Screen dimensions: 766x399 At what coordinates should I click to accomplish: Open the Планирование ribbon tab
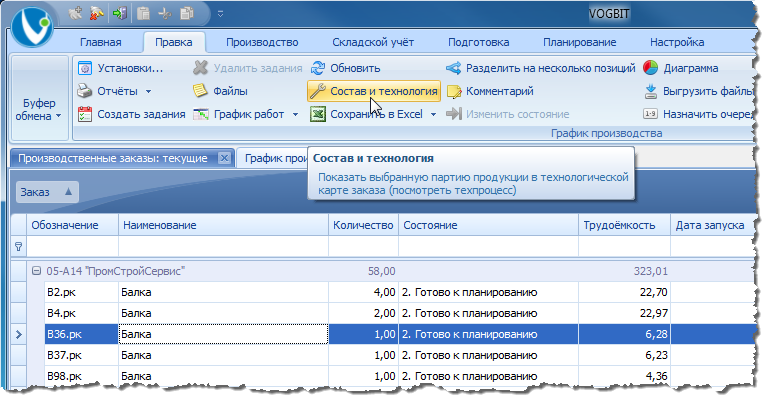pyautogui.click(x=579, y=42)
